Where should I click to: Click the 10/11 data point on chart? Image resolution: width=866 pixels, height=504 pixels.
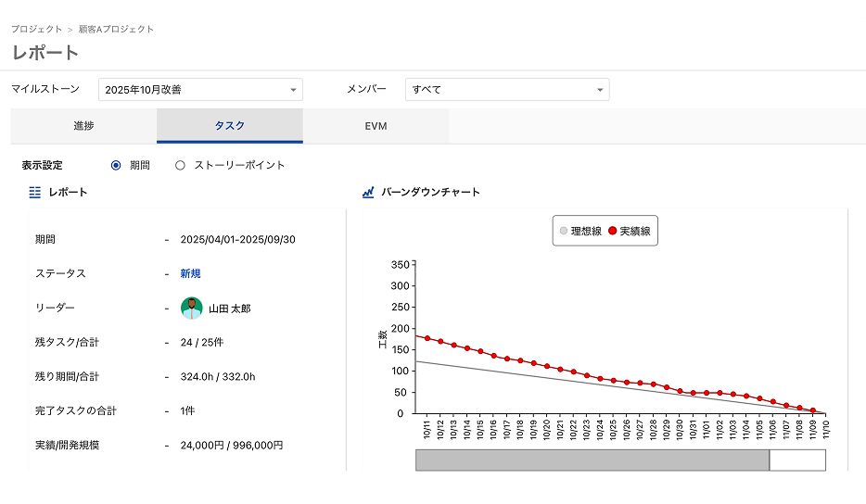427,339
